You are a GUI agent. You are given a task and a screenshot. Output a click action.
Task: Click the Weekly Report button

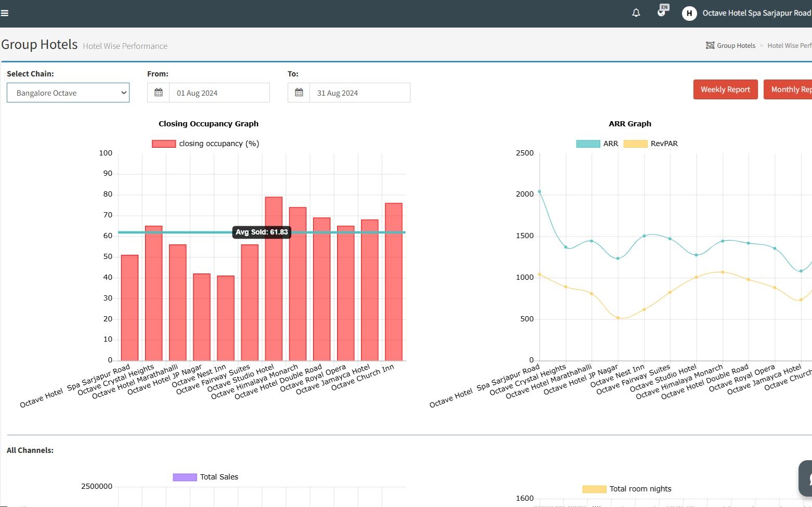(x=725, y=89)
